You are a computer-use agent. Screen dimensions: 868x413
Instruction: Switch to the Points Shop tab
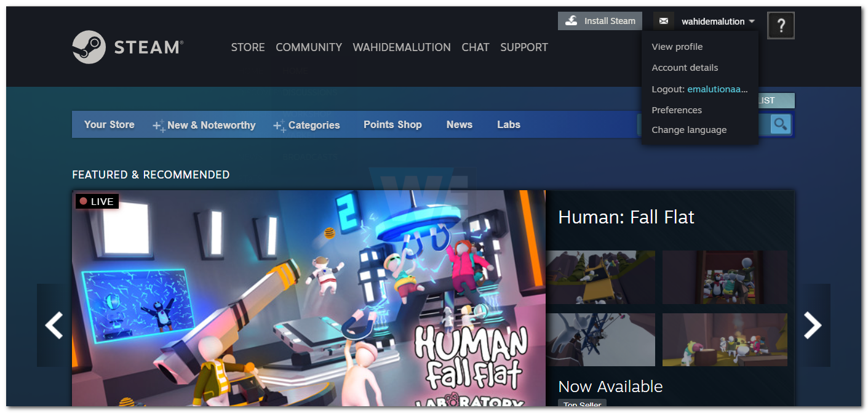pos(392,124)
